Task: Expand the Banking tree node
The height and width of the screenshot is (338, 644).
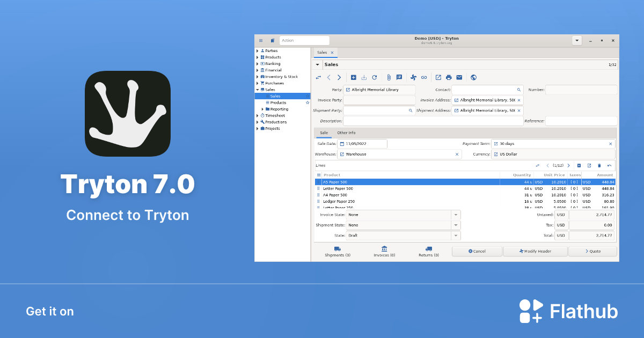Action: point(258,64)
